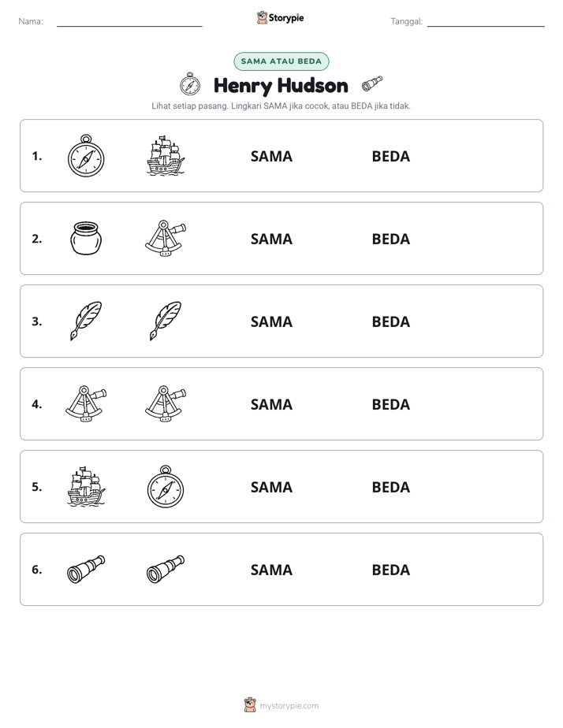Select the right sextant in row 4

pyautogui.click(x=166, y=403)
